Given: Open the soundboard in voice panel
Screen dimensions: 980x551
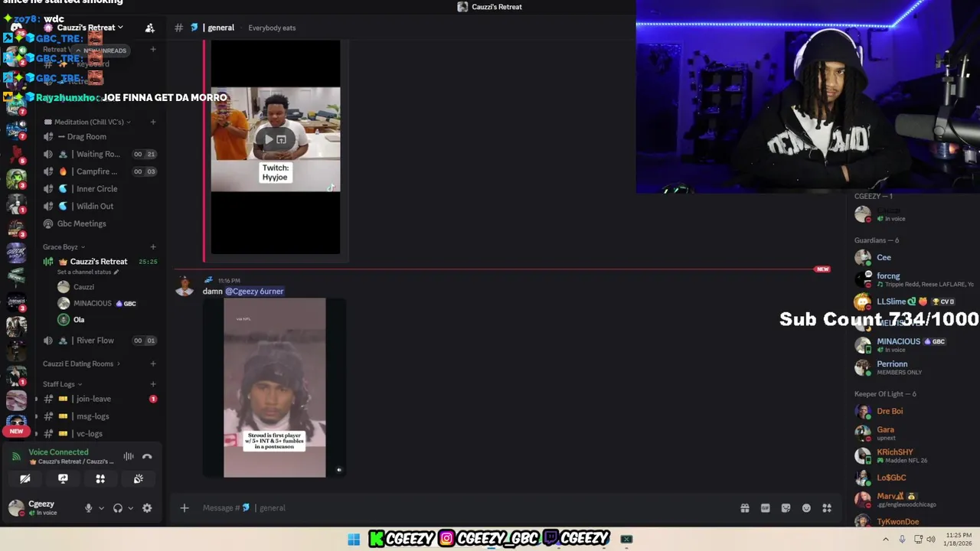Looking at the screenshot, I should click(138, 479).
